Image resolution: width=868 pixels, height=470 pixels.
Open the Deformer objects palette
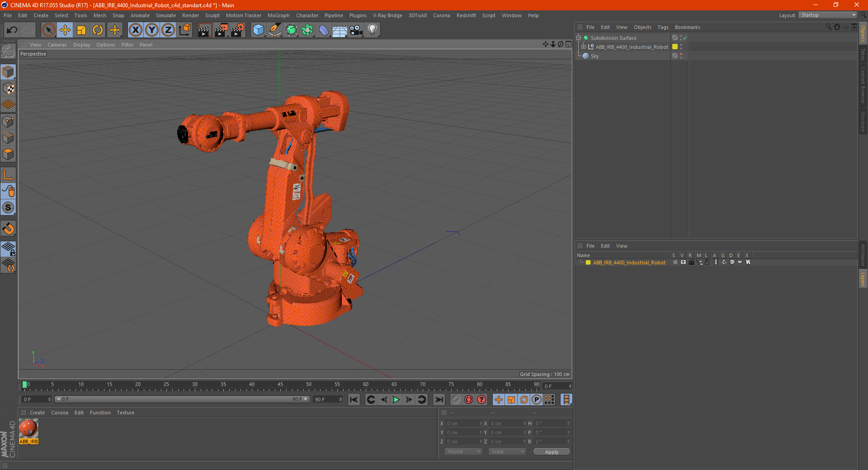pos(324,30)
